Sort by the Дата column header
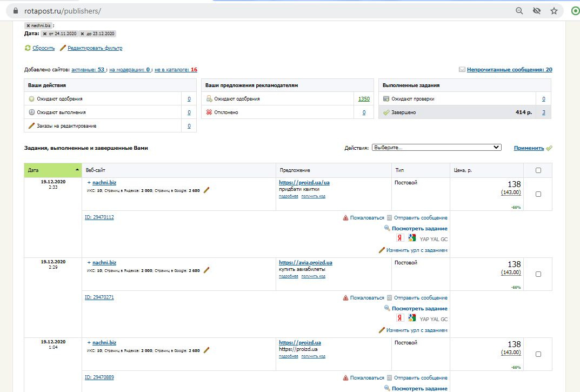The image size is (580, 392). tap(53, 170)
